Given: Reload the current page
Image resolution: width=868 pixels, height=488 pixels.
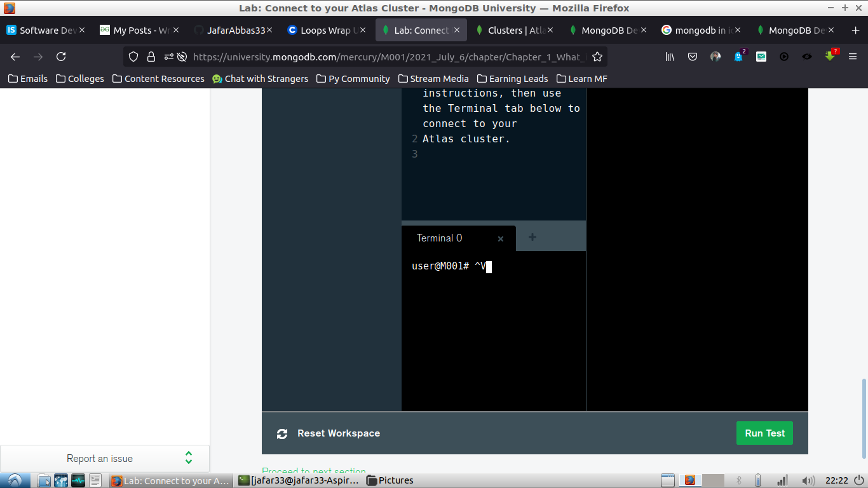Looking at the screenshot, I should coord(61,57).
